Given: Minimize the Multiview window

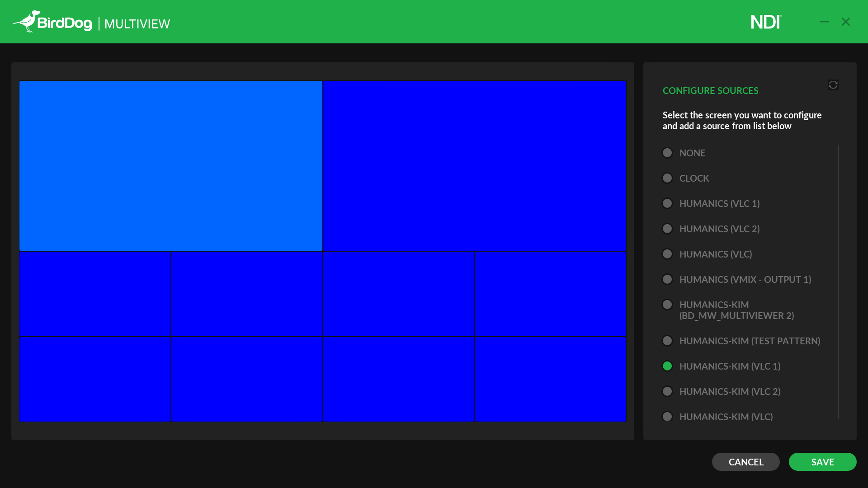Looking at the screenshot, I should click(825, 22).
